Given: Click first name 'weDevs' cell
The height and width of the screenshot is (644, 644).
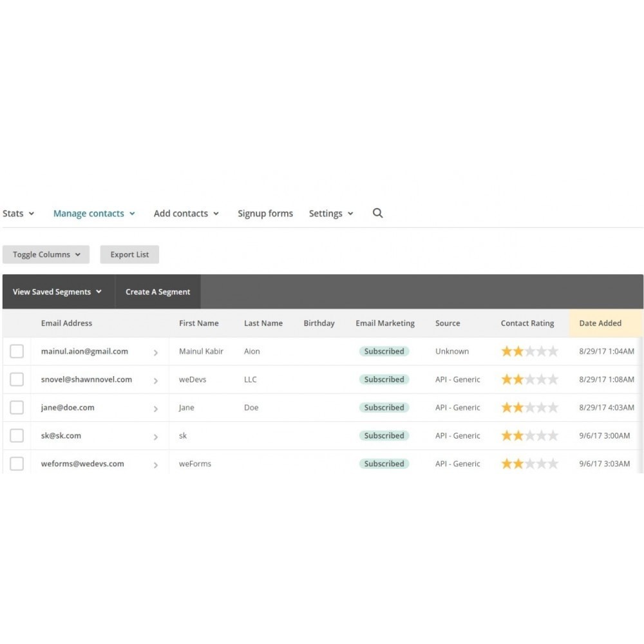Looking at the screenshot, I should pos(193,379).
